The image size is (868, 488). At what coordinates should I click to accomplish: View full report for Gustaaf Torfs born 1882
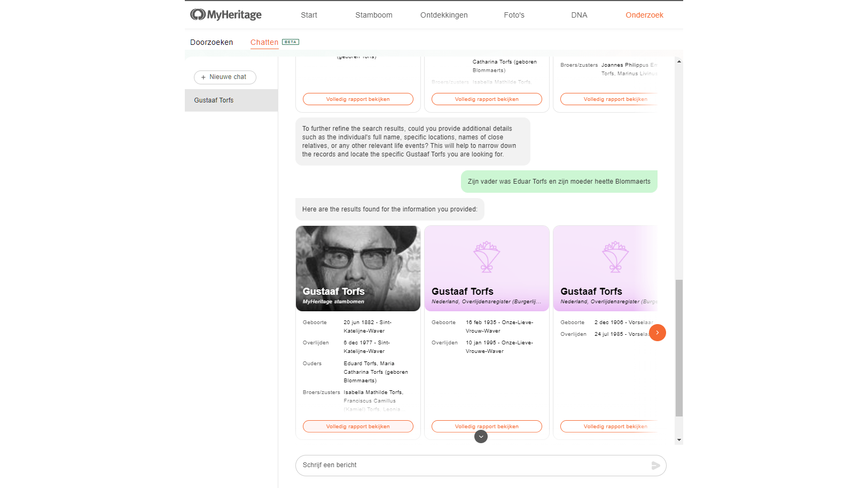(358, 427)
